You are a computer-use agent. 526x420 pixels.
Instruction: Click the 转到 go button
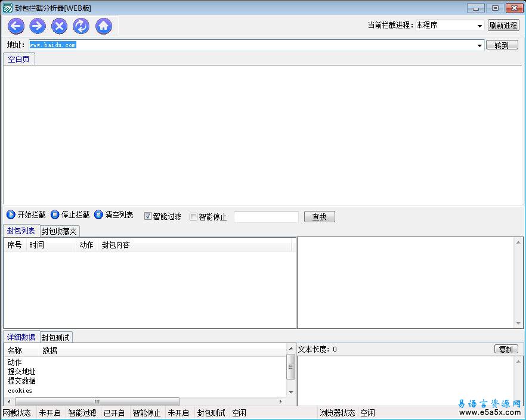(502, 45)
